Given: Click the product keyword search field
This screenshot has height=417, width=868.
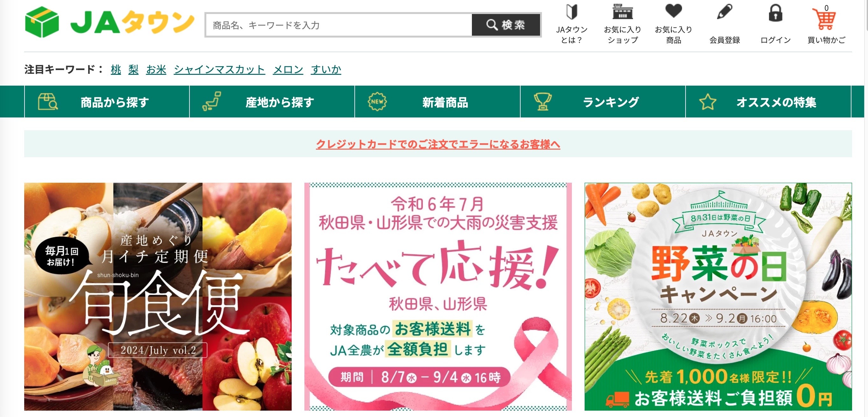Looking at the screenshot, I should 339,25.
